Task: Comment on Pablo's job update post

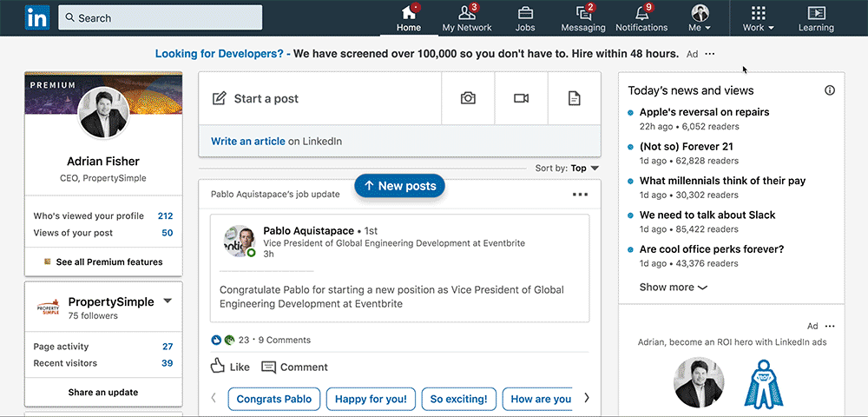Action: 294,367
